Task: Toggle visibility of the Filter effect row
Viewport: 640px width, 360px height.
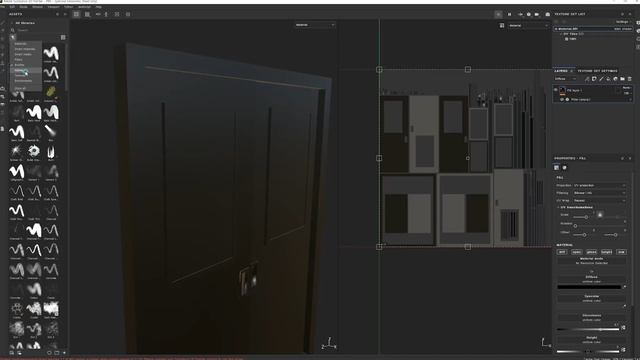Action: (x=562, y=99)
